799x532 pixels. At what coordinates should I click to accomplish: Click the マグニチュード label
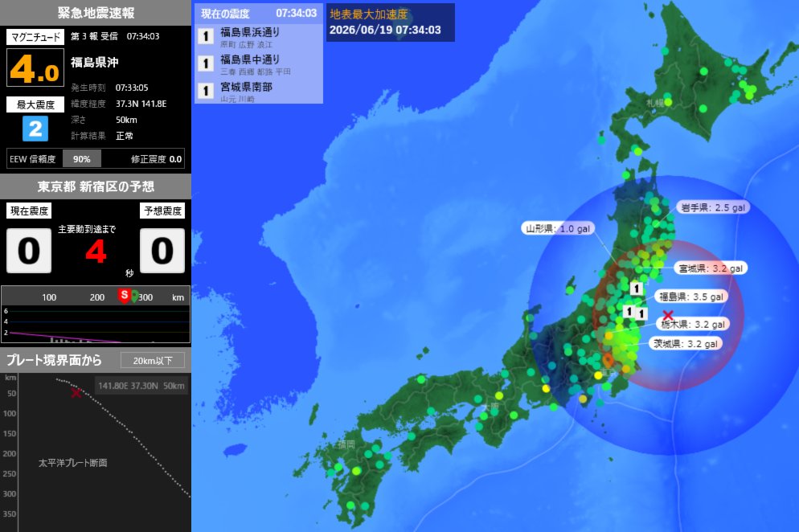(x=35, y=37)
